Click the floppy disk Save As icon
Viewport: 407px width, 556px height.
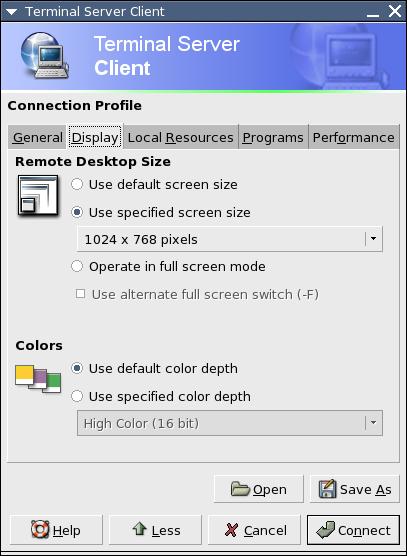[327, 489]
